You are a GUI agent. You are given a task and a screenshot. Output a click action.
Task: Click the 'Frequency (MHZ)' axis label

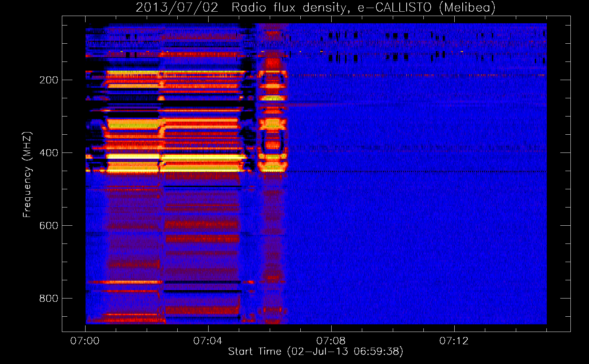(27, 175)
